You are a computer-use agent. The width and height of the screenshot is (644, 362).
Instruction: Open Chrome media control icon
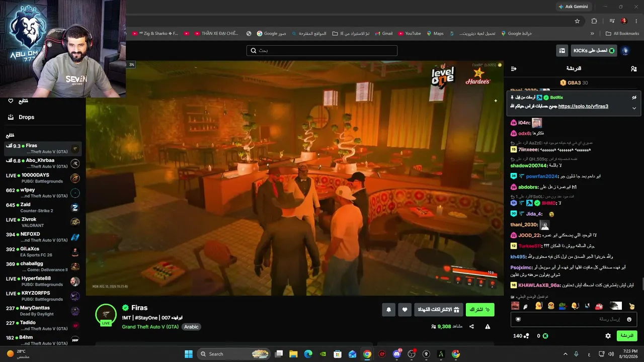click(612, 21)
